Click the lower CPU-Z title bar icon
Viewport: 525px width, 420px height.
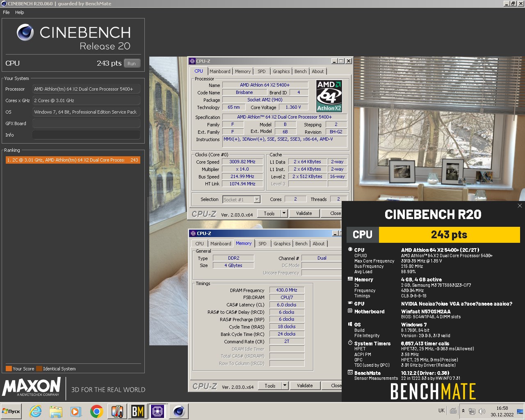click(193, 233)
